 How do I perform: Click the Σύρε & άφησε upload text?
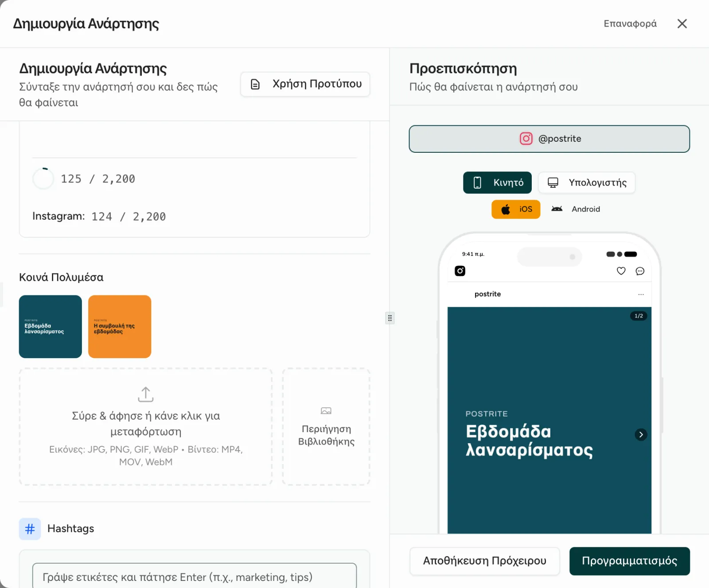[146, 423]
